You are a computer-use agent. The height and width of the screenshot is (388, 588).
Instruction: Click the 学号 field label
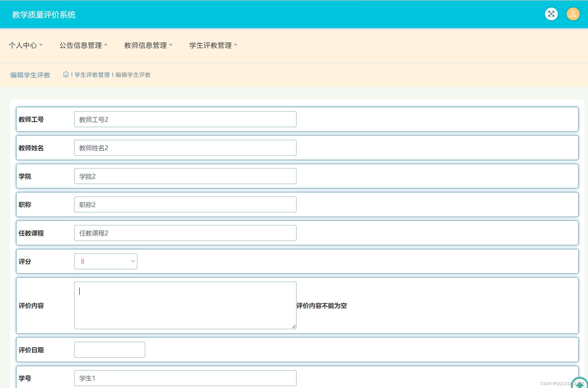click(25, 378)
